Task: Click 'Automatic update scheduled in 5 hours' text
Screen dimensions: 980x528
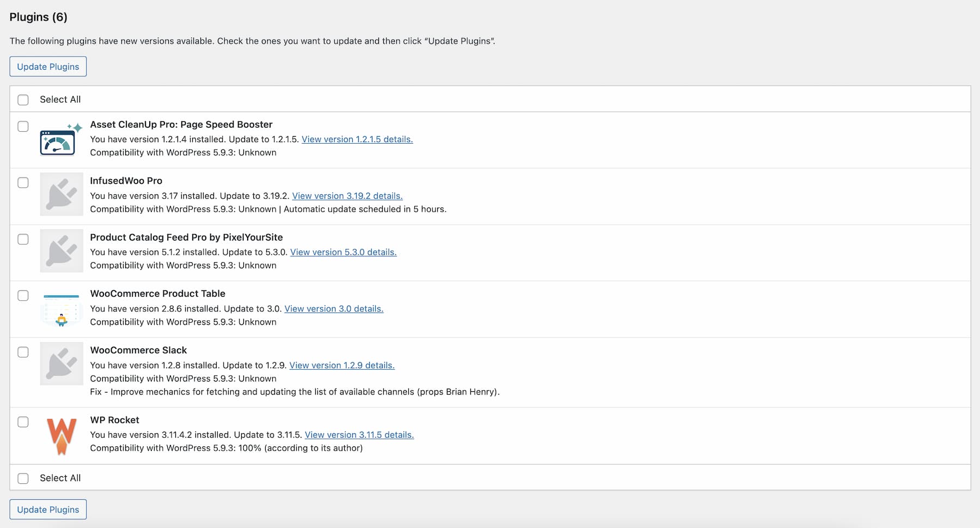Action: [365, 209]
